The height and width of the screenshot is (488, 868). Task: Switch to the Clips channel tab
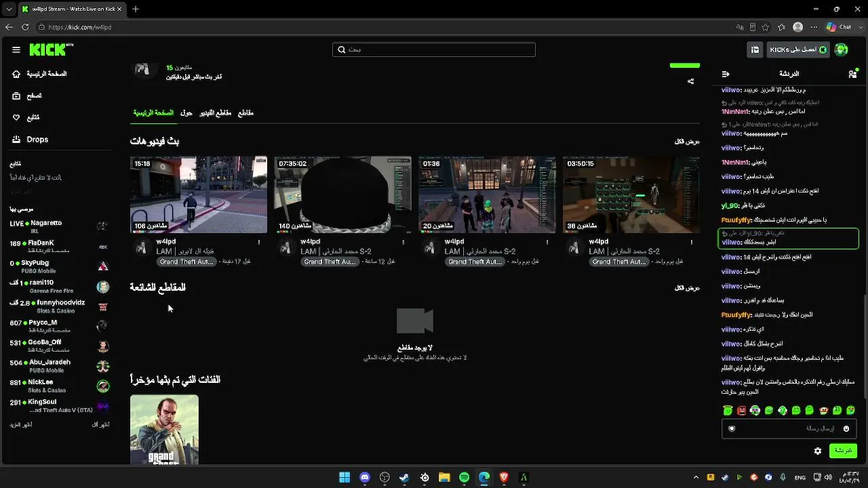coord(245,113)
